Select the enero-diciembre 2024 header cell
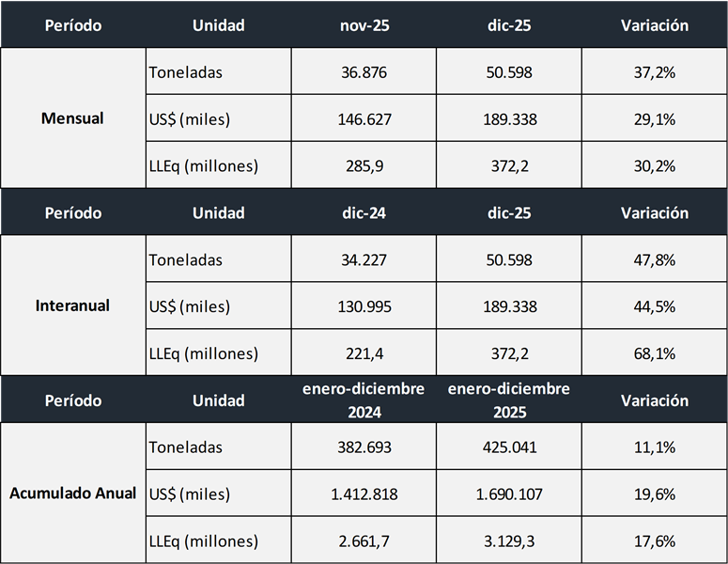Viewport: 728px width, 564px height. pos(364,400)
